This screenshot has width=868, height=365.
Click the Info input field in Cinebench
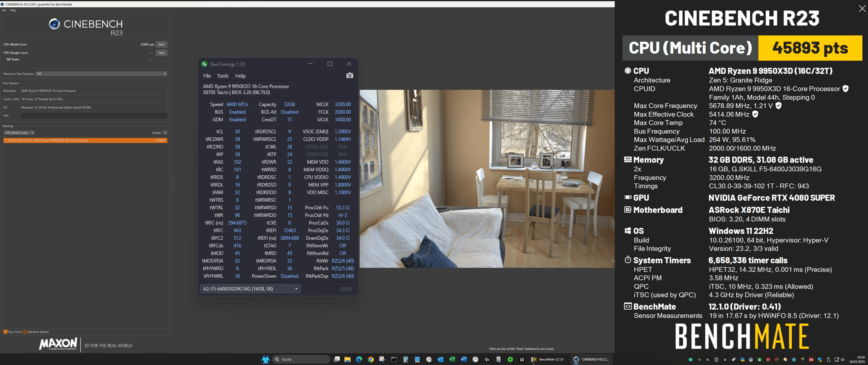(x=94, y=116)
